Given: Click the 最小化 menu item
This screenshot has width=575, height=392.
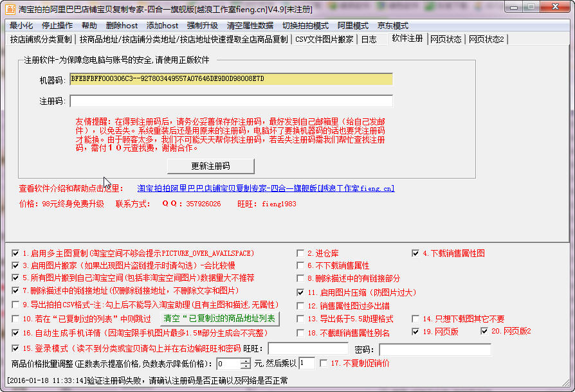Looking at the screenshot, I should pos(21,26).
